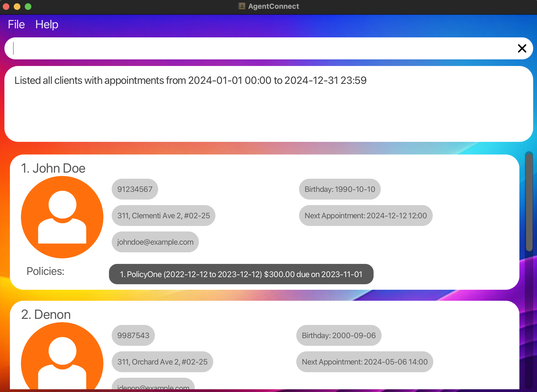537x392 pixels.
Task: Minimize the window with the yellow button
Action: tap(17, 6)
